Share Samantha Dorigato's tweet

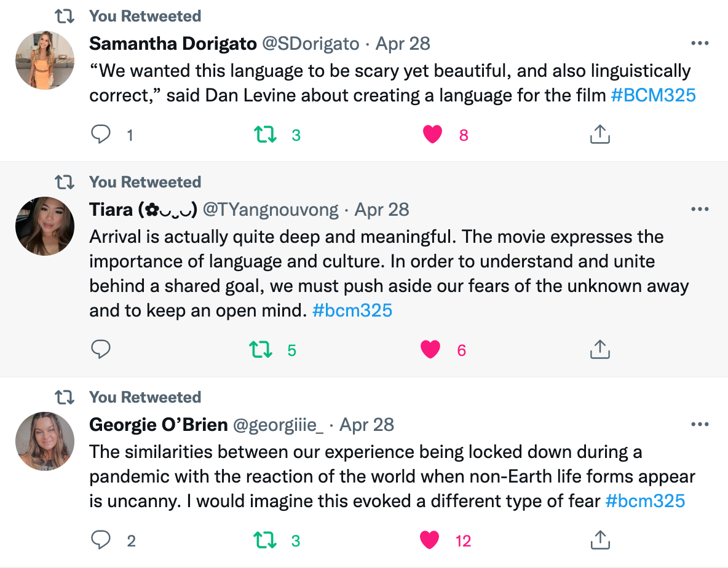pyautogui.click(x=599, y=134)
